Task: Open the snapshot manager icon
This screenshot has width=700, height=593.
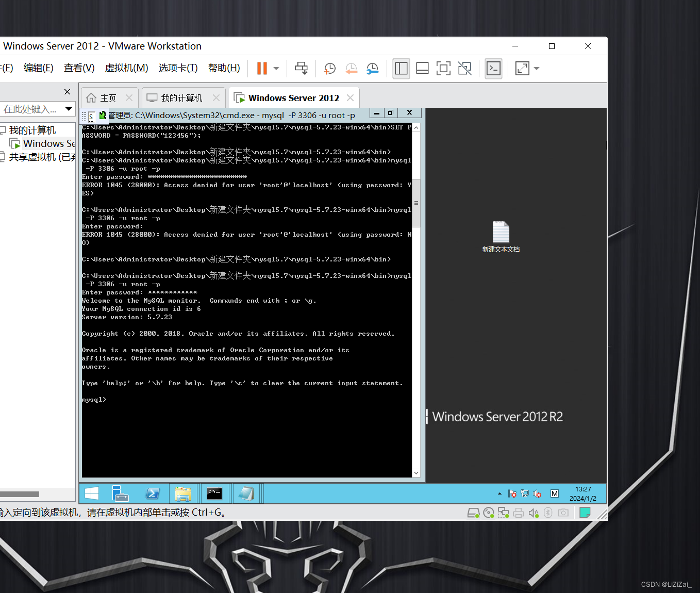Action: [x=372, y=68]
